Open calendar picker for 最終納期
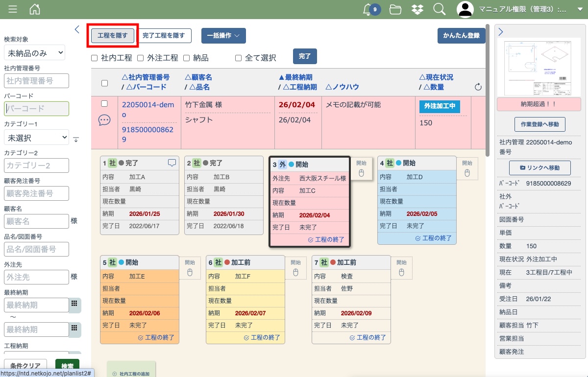Image resolution: width=588 pixels, height=377 pixels. pyautogui.click(x=74, y=304)
